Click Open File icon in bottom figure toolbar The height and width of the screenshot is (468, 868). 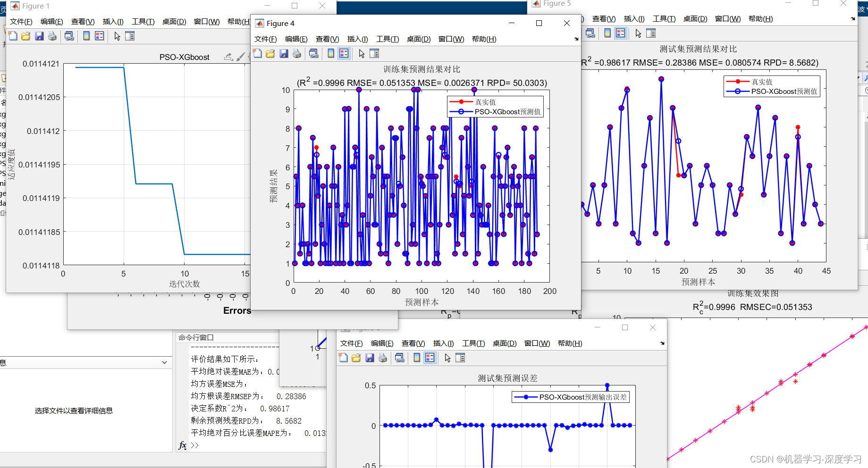click(x=356, y=358)
